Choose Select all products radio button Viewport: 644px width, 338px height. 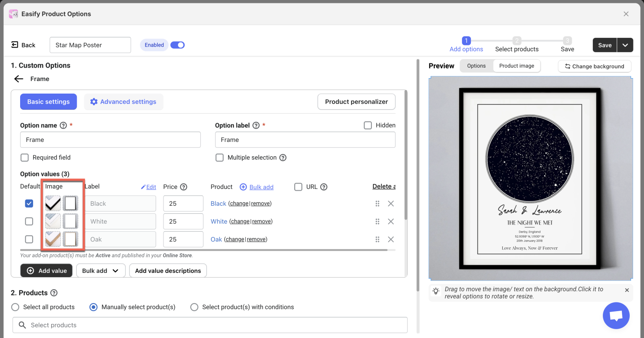[x=16, y=307]
